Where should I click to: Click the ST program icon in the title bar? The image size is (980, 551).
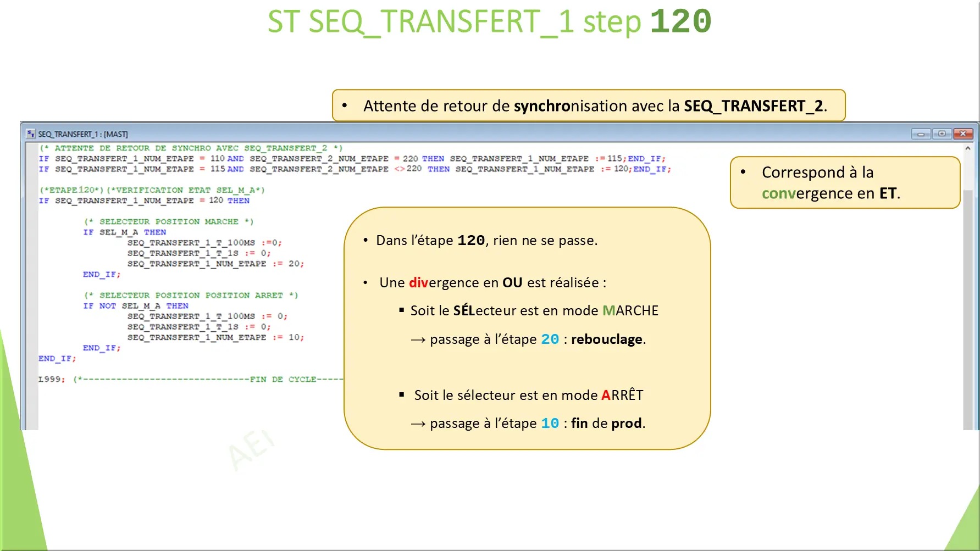point(31,133)
